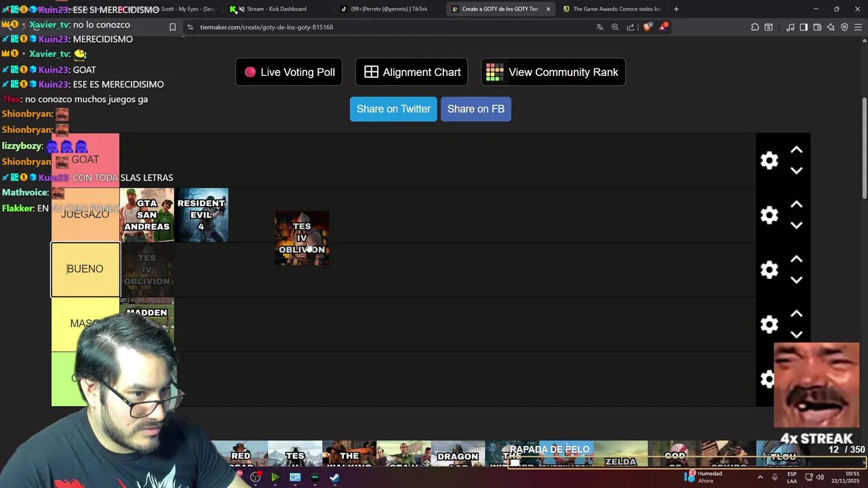This screenshot has height=488, width=868.
Task: Open the extensions puzzle icon
Action: point(755,27)
